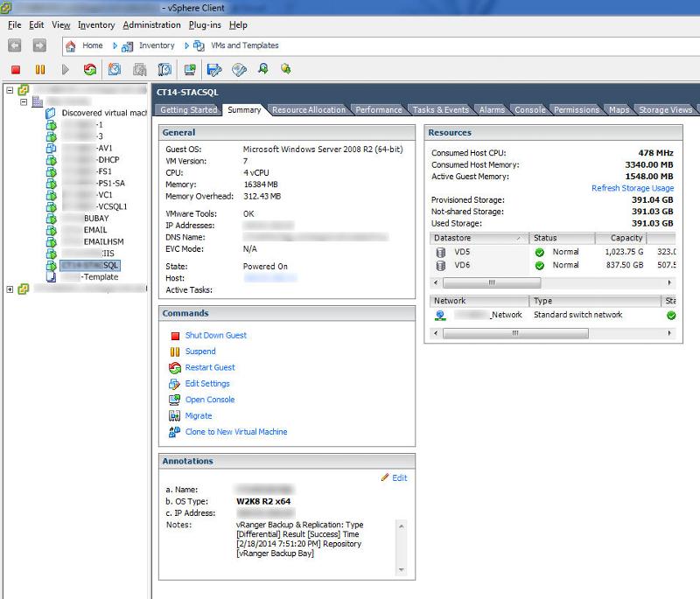Sort by the Datastore column header
700x599 pixels.
[x=478, y=238]
